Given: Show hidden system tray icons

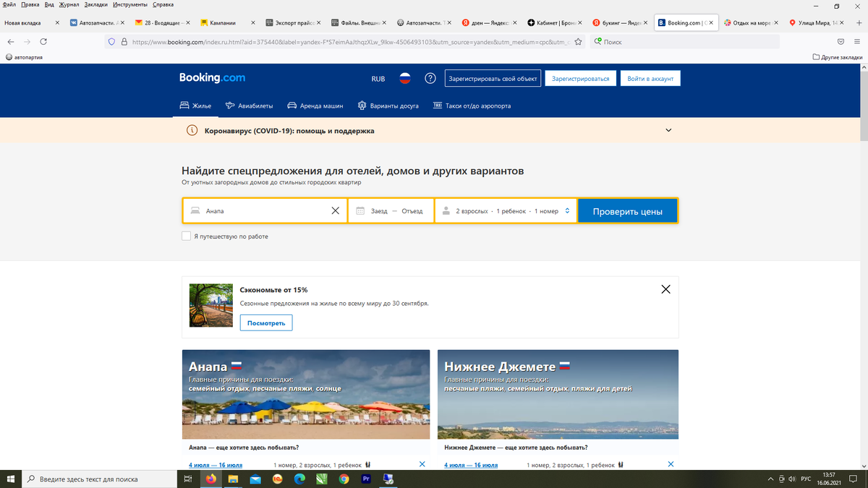Looking at the screenshot, I should (770, 479).
